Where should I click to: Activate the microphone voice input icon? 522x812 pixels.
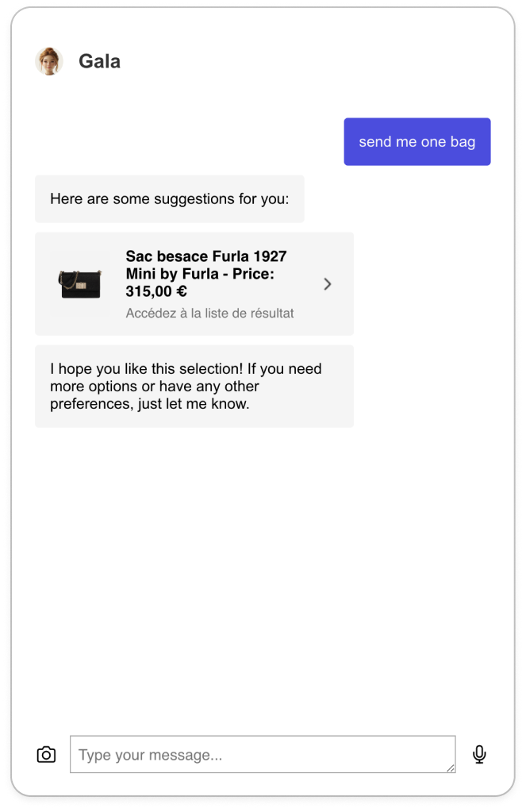[x=479, y=754]
